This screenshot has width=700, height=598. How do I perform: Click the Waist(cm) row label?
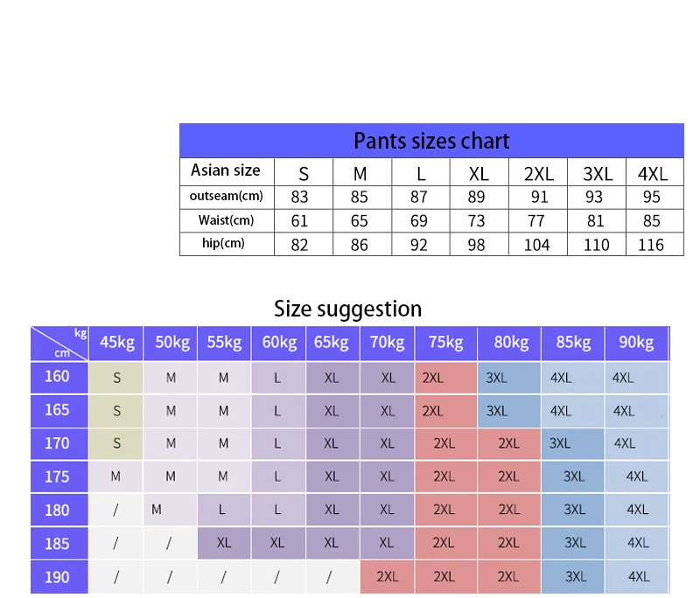click(227, 220)
